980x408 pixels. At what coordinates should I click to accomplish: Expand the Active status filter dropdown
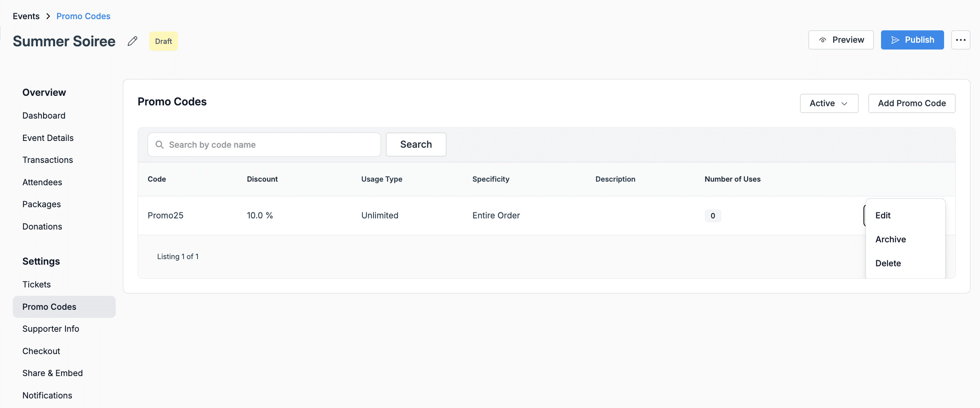[x=829, y=103]
